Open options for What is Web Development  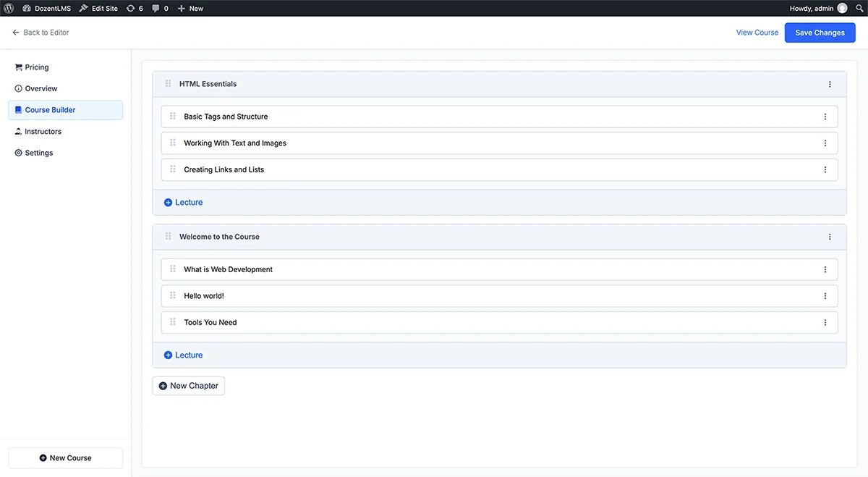pyautogui.click(x=825, y=269)
